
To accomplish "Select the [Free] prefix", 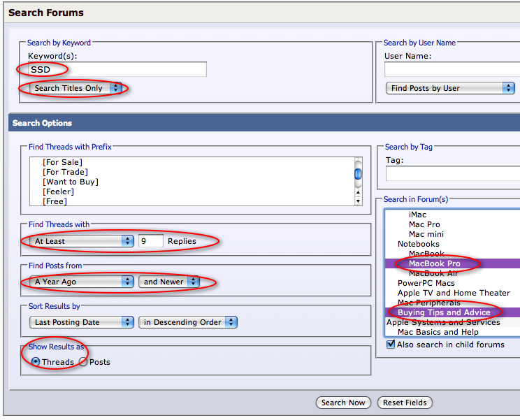I will pyautogui.click(x=55, y=201).
